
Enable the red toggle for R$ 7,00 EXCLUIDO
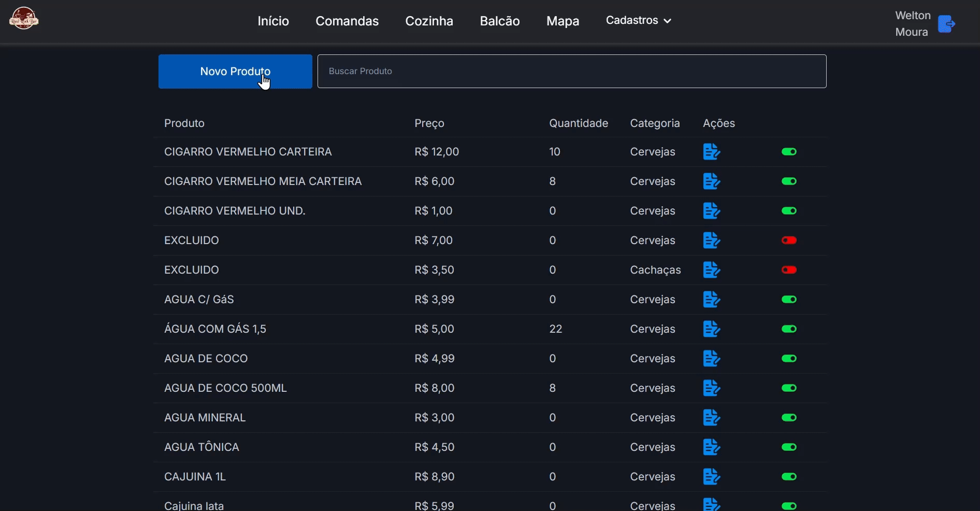tap(789, 240)
